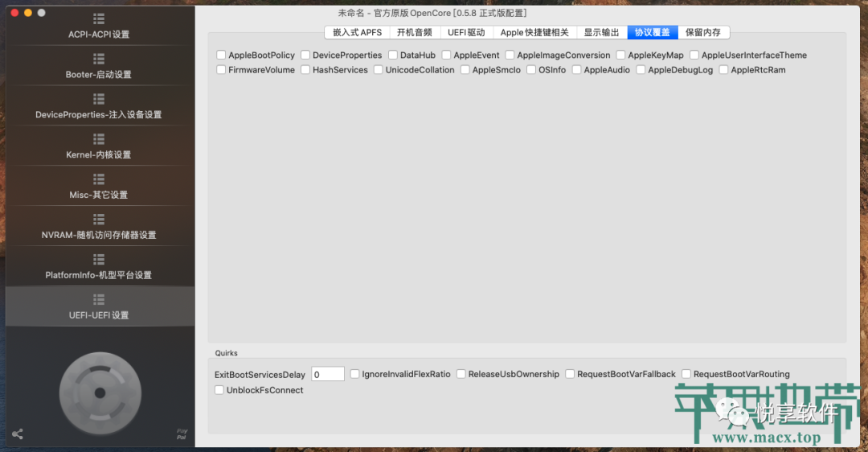Toggle AppleEvent checkbox

(x=446, y=55)
